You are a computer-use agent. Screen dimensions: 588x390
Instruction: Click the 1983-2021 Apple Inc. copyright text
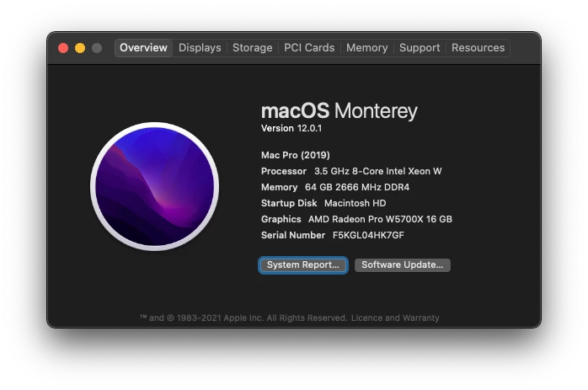[x=243, y=318]
